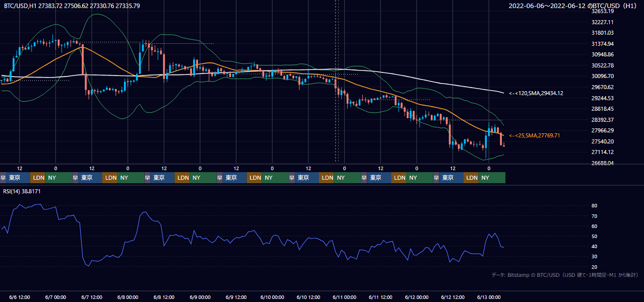
Task: Select the 6/9 12:00 date label
Action: click(x=236, y=297)
